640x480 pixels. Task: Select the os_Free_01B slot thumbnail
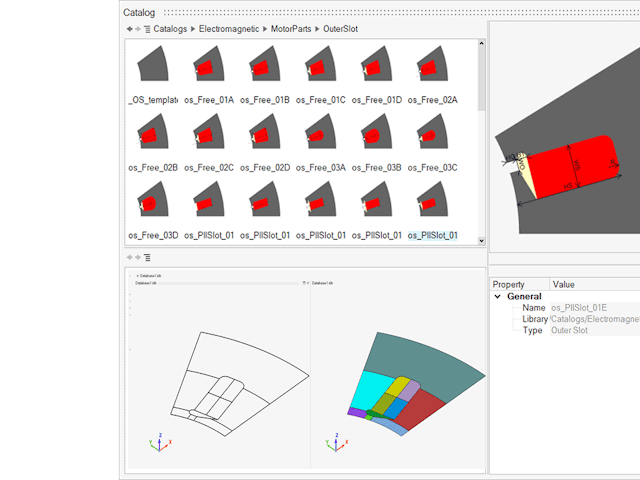coord(265,64)
